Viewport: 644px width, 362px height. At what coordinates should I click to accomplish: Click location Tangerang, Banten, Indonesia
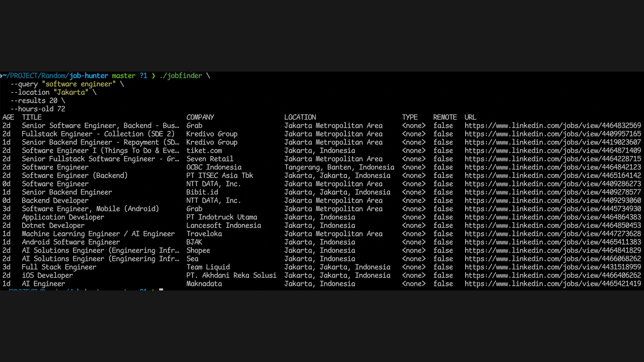339,167
